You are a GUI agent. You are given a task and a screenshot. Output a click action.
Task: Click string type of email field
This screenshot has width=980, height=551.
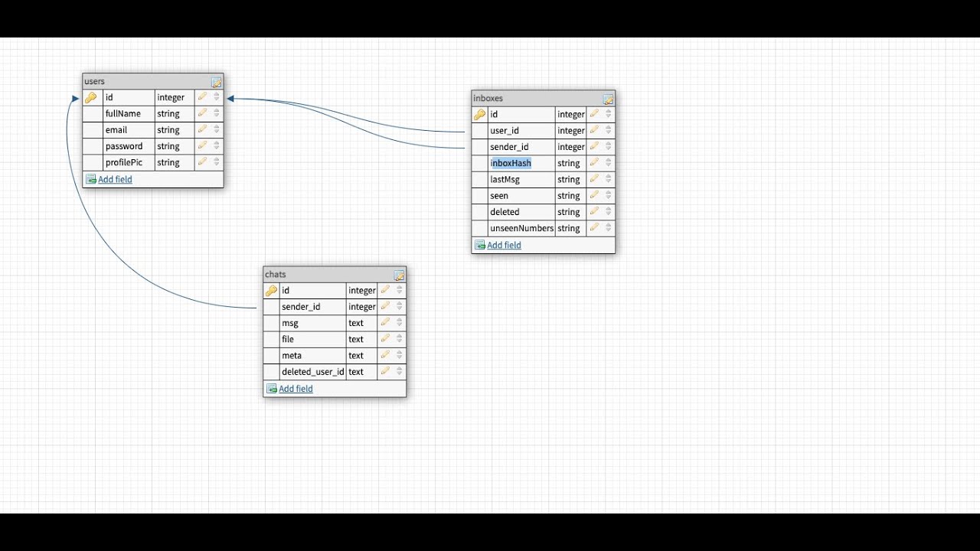pyautogui.click(x=168, y=130)
